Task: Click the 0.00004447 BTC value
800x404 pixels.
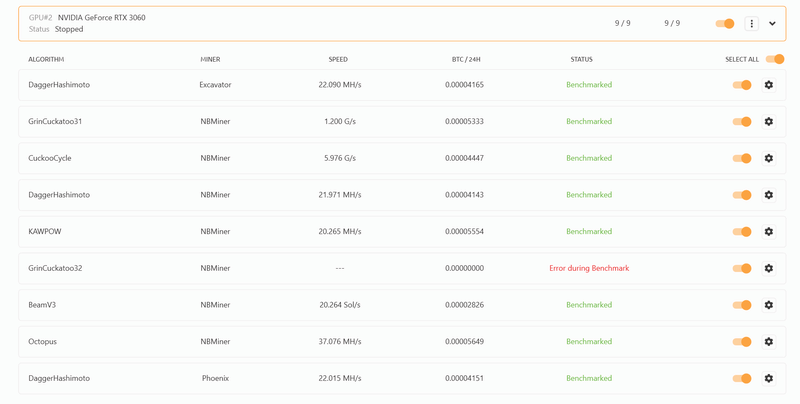Action: (464, 158)
